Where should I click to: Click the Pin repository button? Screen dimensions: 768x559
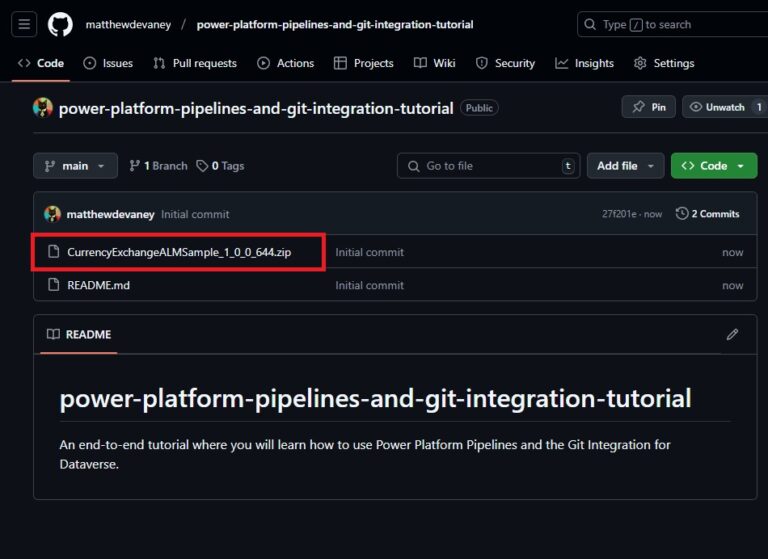coord(648,107)
